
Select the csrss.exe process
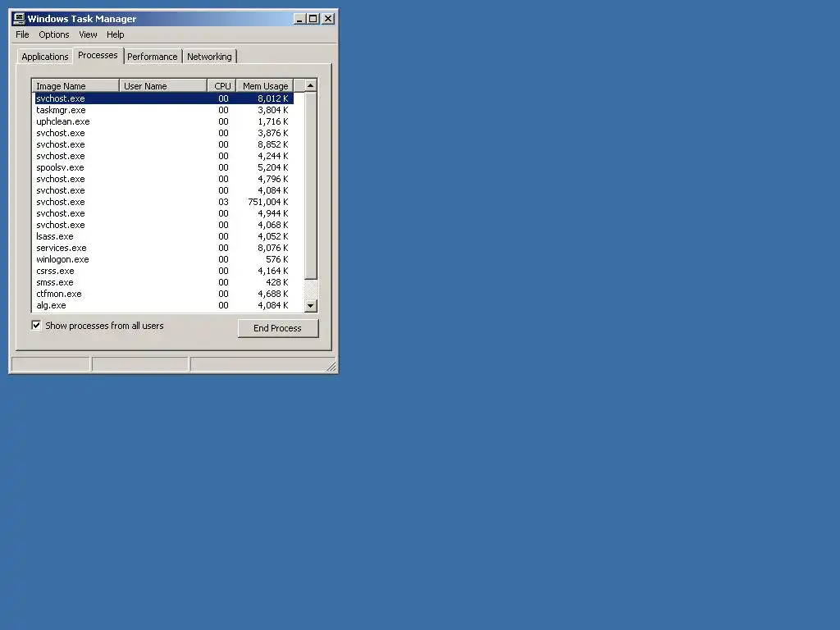(163, 271)
